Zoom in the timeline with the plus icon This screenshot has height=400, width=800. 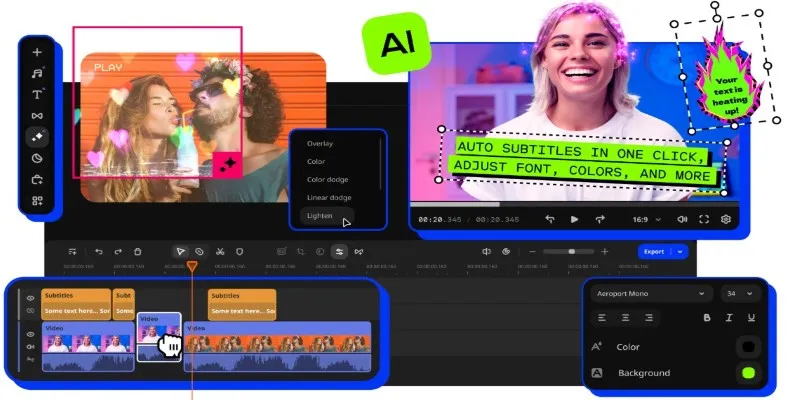(605, 252)
